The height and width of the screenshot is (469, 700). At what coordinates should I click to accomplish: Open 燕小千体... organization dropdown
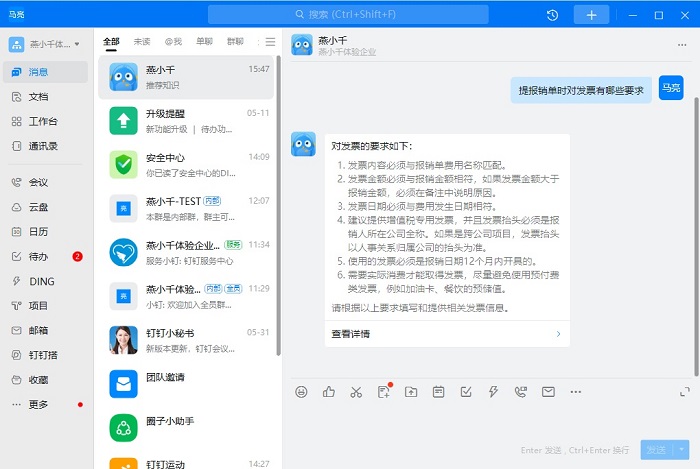pos(45,44)
